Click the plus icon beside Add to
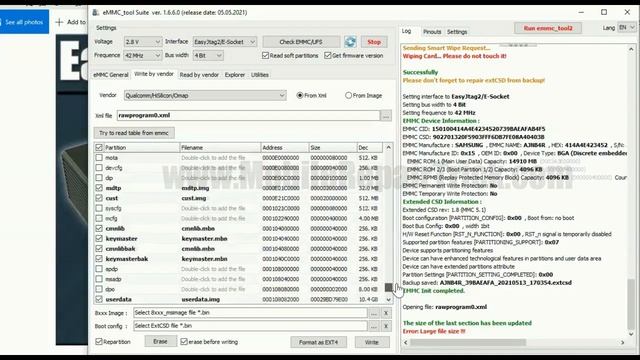Image resolution: width=640 pixels, height=360 pixels. pyautogui.click(x=59, y=22)
